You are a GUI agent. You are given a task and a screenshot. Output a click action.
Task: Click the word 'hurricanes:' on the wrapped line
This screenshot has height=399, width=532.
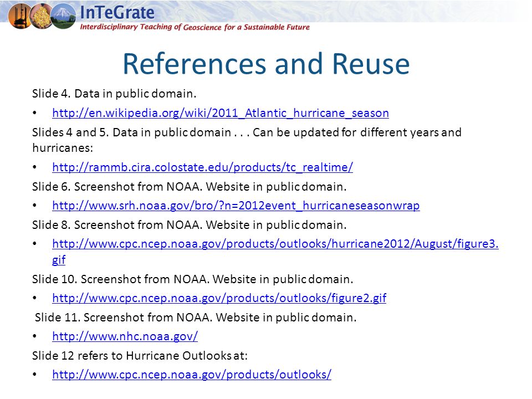tap(63, 148)
